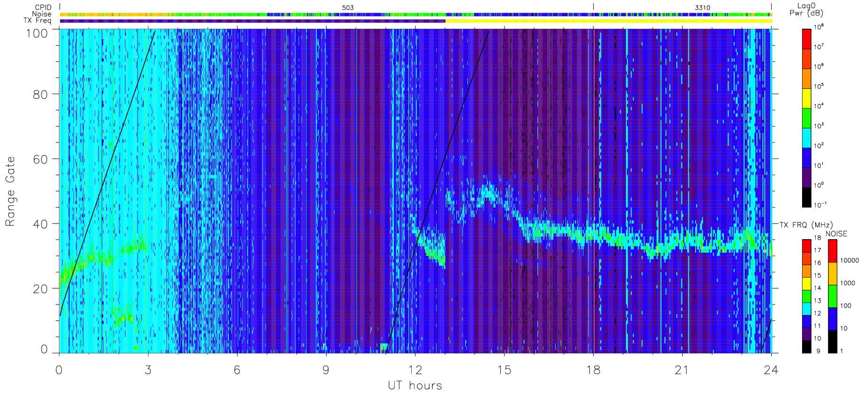Click the yellow segment of the TX FRQ colorbar
Viewport: 868px width, 400px height.
(806, 284)
